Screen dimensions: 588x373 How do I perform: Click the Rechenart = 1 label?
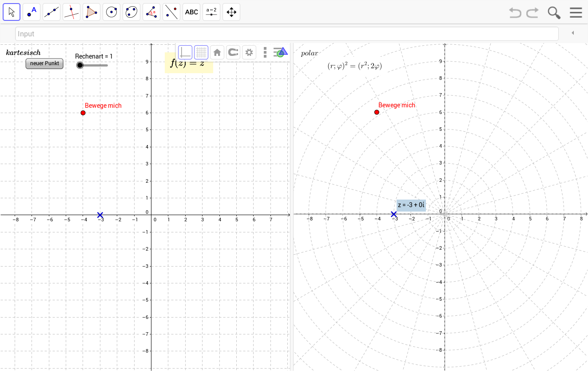pos(94,56)
